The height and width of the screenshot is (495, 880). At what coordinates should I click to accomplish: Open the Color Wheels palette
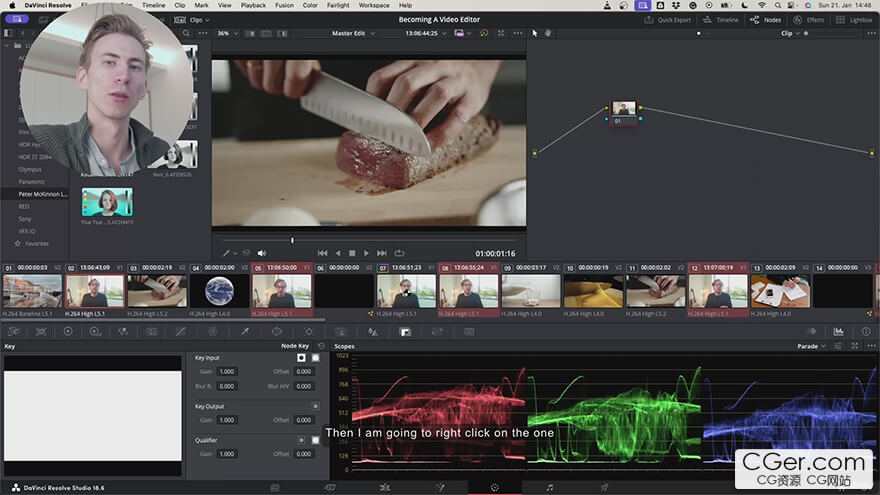click(68, 332)
